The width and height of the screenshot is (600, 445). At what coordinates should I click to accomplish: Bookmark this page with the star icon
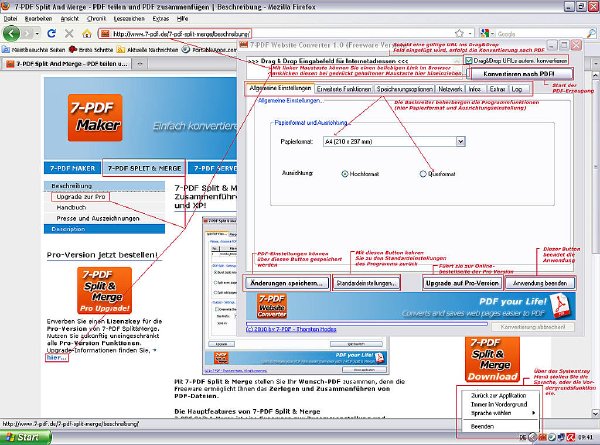(459, 34)
